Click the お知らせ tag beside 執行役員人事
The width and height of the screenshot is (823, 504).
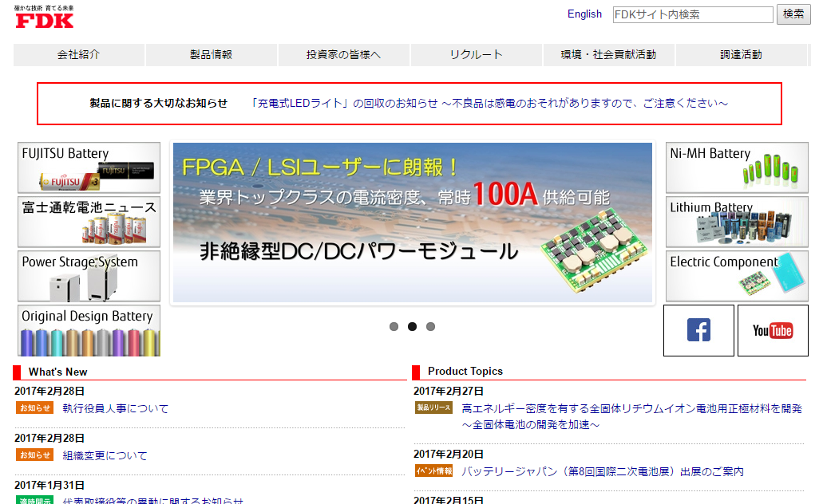coord(35,408)
